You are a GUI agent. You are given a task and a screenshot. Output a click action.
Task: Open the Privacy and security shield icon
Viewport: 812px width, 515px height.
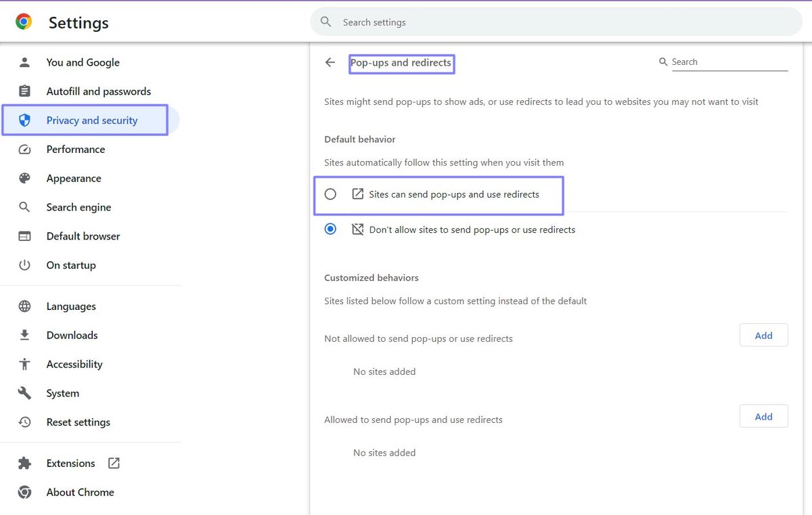[24, 120]
